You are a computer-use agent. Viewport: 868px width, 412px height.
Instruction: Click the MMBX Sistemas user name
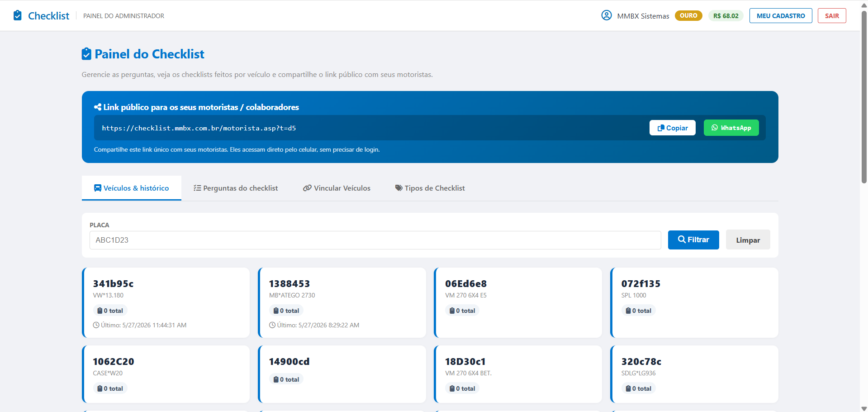643,16
